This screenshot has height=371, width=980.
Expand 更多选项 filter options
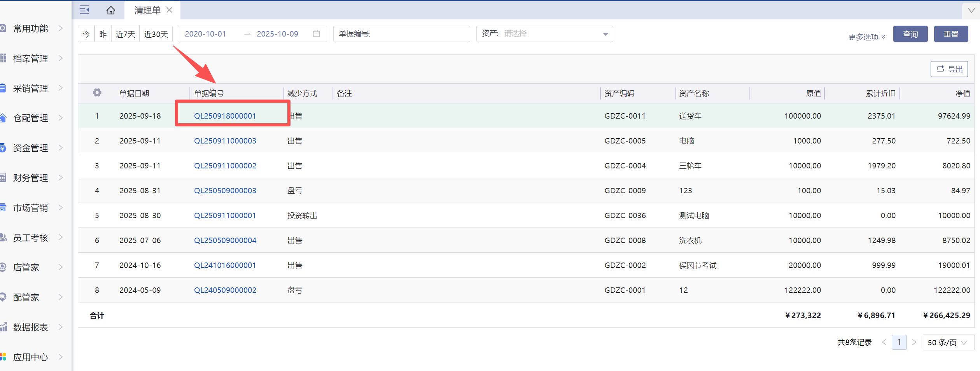867,37
